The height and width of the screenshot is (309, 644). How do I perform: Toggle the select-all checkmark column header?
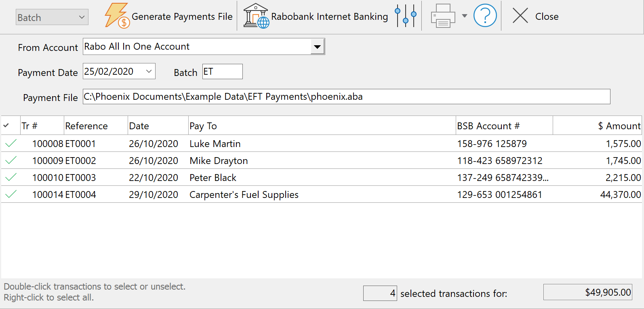click(x=6, y=126)
